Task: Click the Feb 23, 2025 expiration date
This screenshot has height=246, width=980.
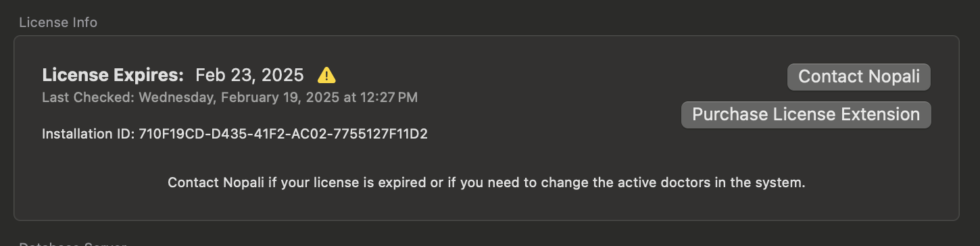Action: coord(250,74)
